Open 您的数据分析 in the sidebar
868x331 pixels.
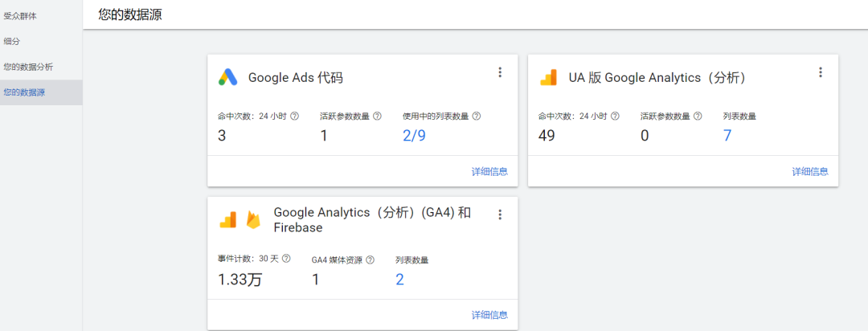point(28,67)
